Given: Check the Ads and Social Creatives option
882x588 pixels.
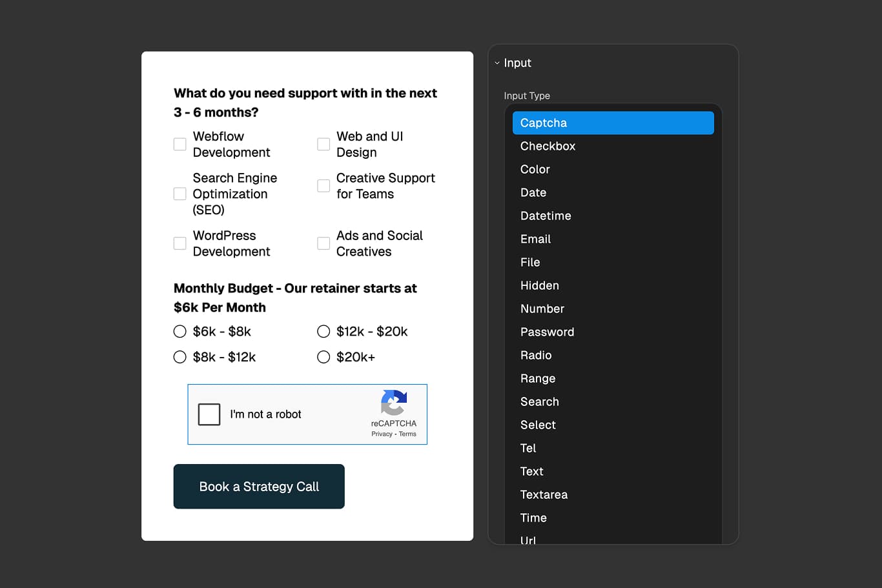Looking at the screenshot, I should (x=323, y=243).
